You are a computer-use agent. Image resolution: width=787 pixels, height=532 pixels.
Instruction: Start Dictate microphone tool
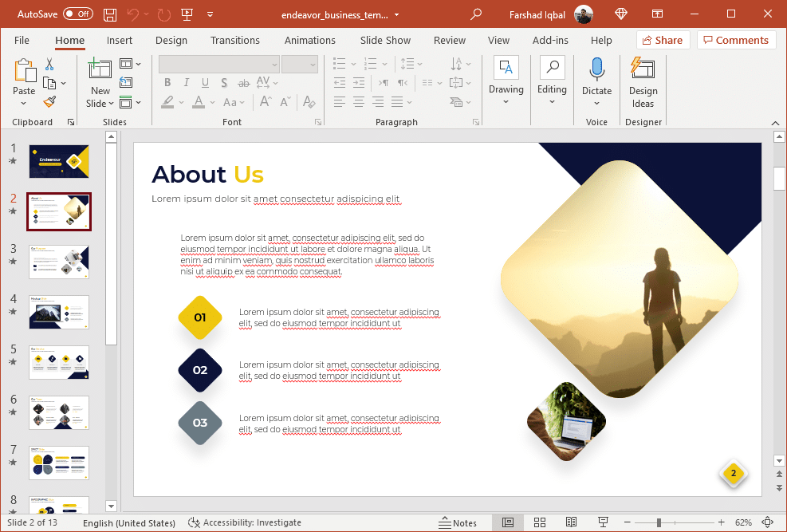(596, 82)
